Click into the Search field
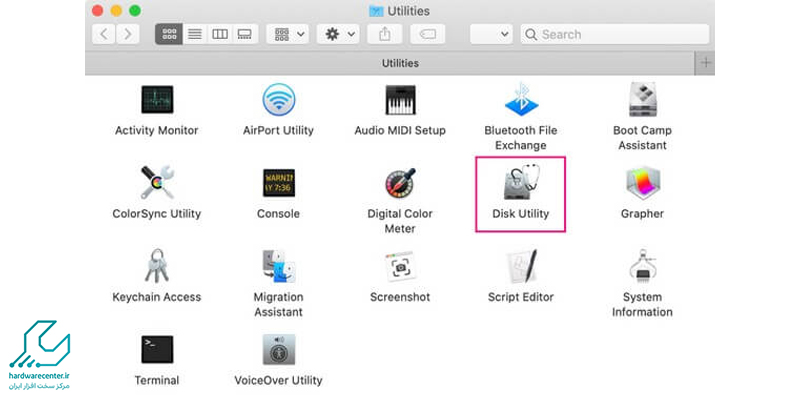Screen dimensions: 800x400 (x=615, y=34)
